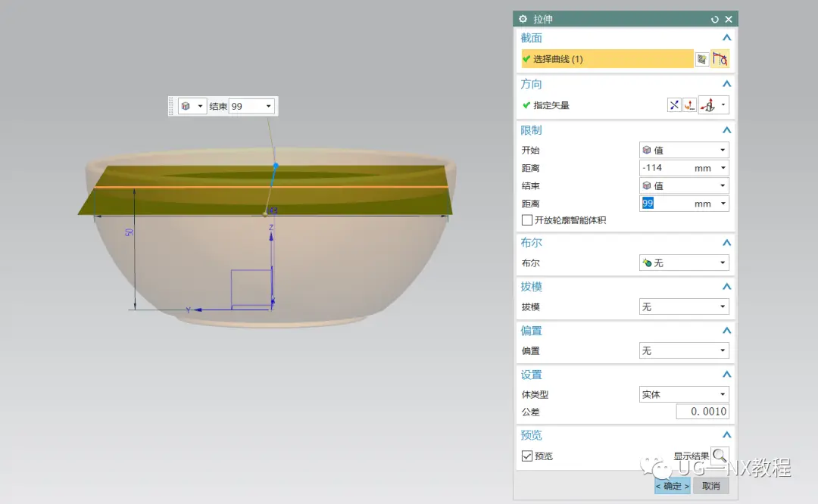
Task: Enable 开放轮廓智能体积 checkbox
Action: tap(527, 220)
